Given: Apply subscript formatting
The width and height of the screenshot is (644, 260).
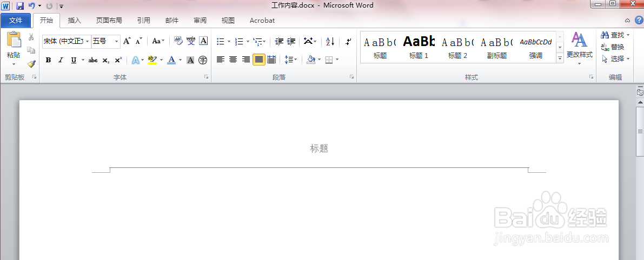Looking at the screenshot, I should pos(106,60).
